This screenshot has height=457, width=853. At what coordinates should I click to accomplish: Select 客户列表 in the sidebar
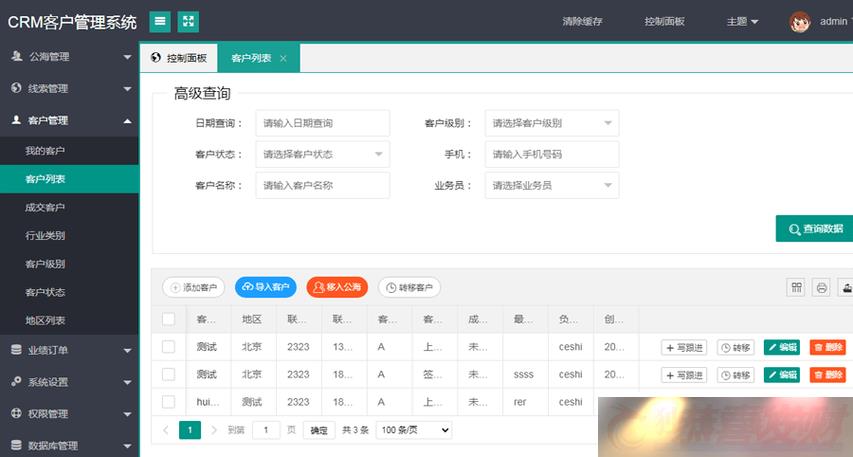coord(69,179)
